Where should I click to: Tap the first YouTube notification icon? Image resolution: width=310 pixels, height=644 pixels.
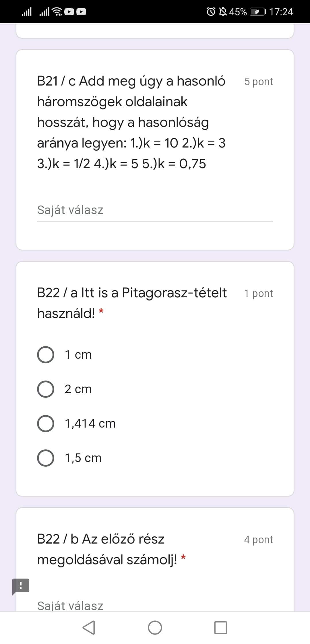click(69, 12)
